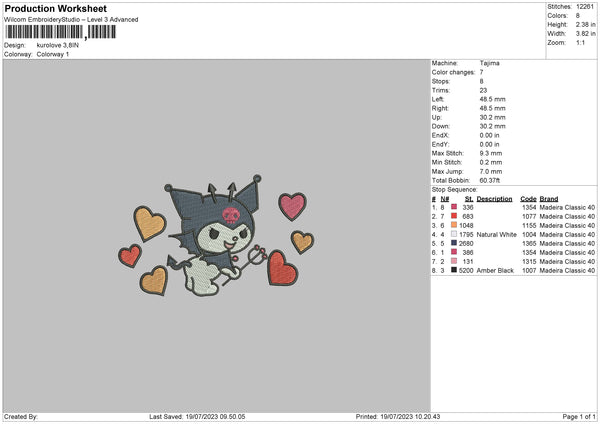This screenshot has width=600, height=424.
Task: Click the orange swatch for code 1155
Action: [x=454, y=225]
